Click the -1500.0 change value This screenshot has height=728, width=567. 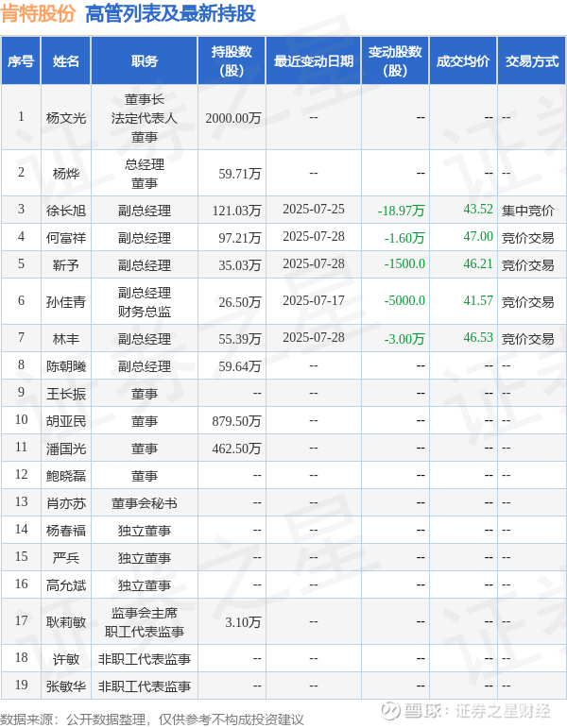tap(404, 264)
